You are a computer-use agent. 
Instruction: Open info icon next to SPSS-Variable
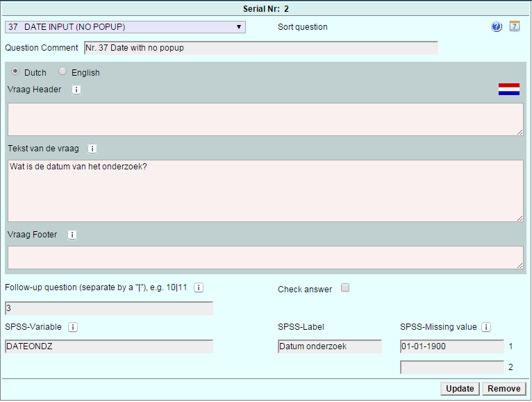coord(73,327)
